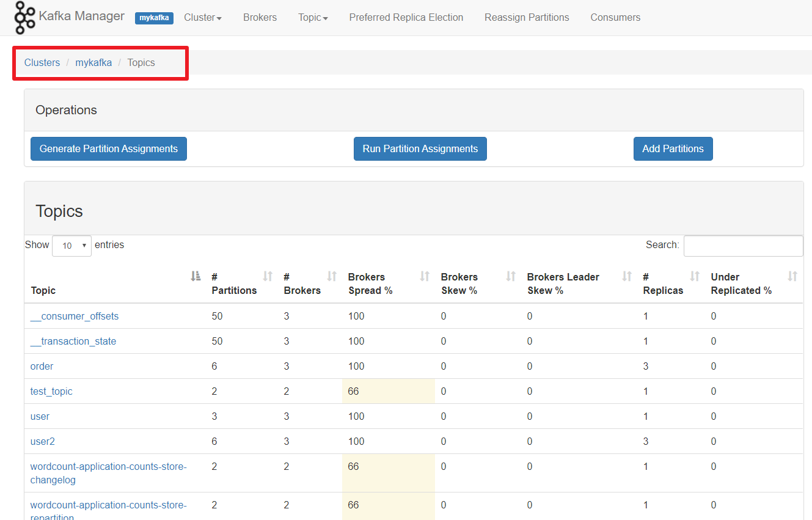
Task: Open Preferred Replica Election page
Action: coord(406,18)
